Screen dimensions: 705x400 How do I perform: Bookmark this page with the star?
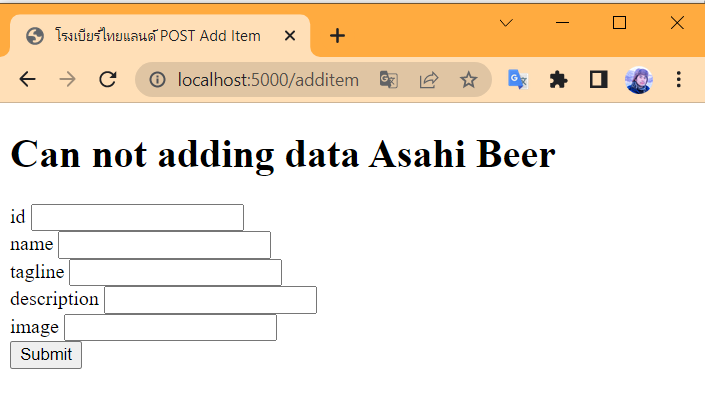tap(468, 80)
